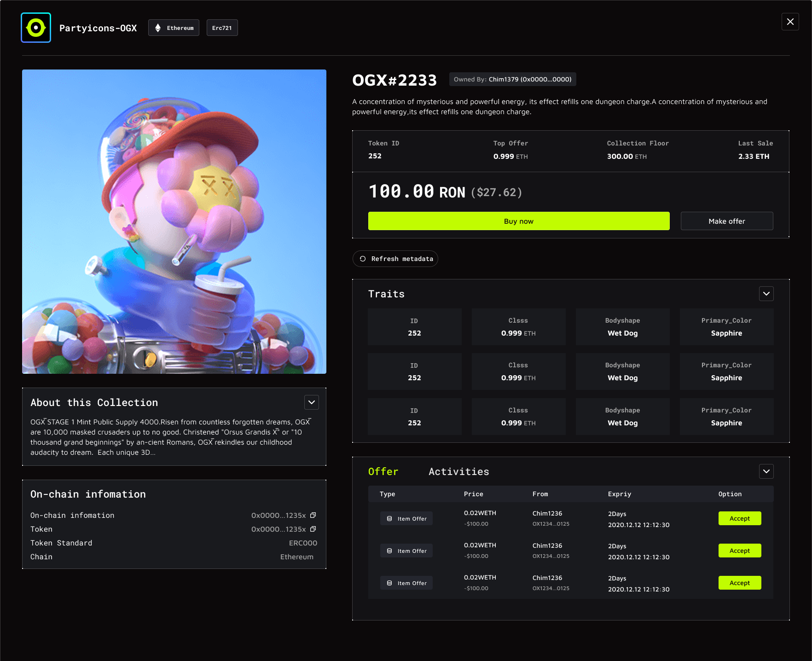
Task: Accept the third Item Offer
Action: [x=740, y=583]
